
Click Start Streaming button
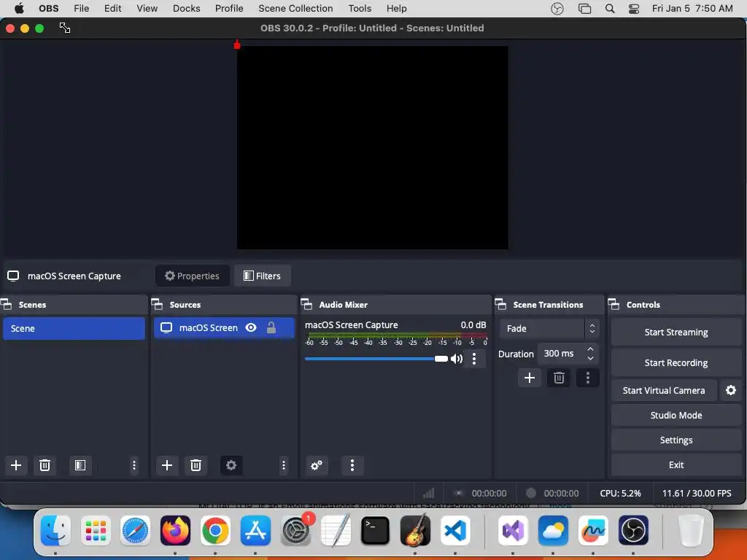pos(676,332)
